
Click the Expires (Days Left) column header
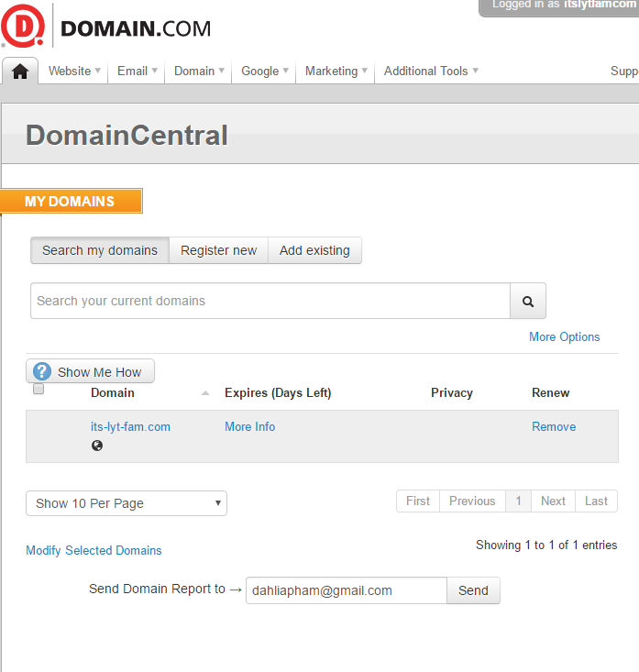pos(278,393)
